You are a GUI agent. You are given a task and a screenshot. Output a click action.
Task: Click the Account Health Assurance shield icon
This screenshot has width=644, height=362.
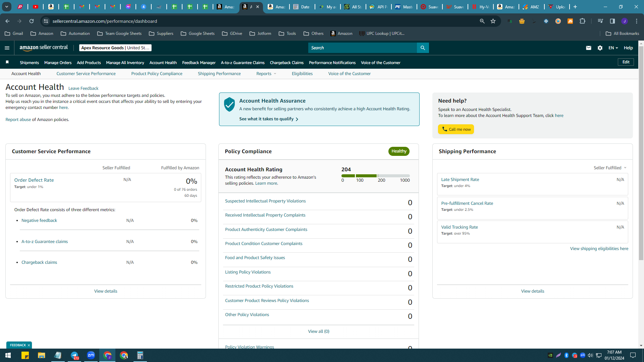229,105
